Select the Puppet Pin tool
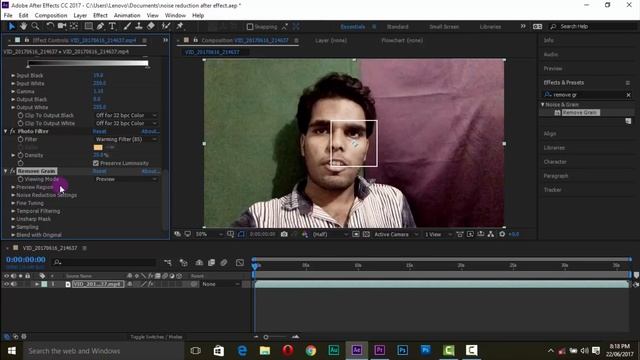Image resolution: width=640 pixels, height=360 pixels. 180,26
